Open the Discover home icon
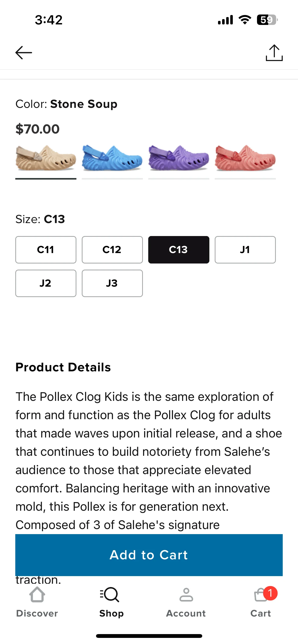Viewport: 298px width, 644px height. click(37, 594)
